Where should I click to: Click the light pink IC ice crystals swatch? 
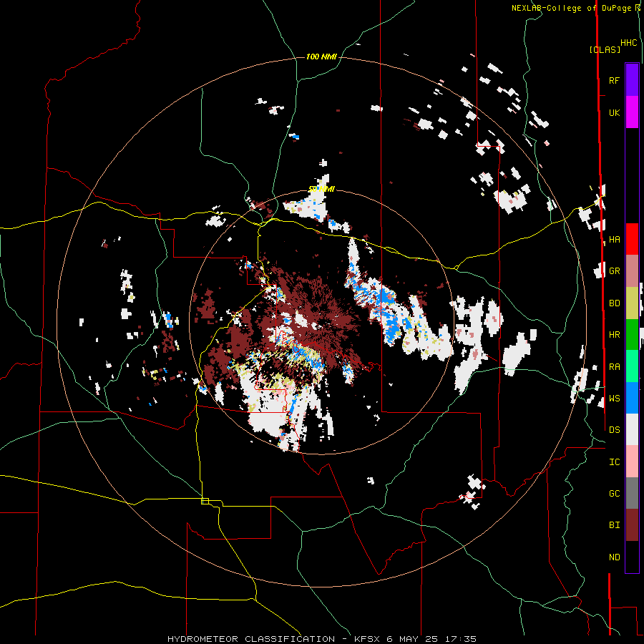pos(632,462)
